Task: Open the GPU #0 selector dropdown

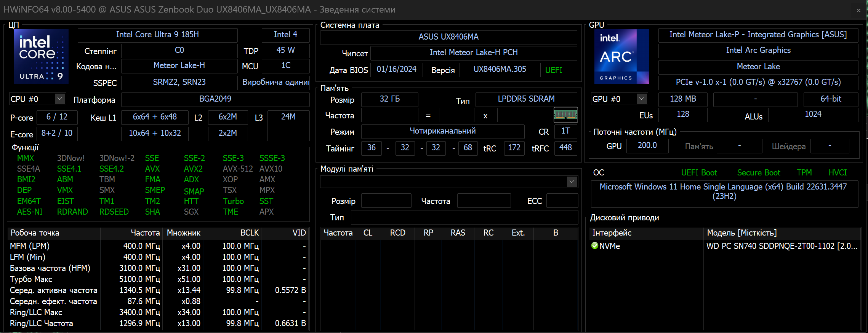Action: 642,99
